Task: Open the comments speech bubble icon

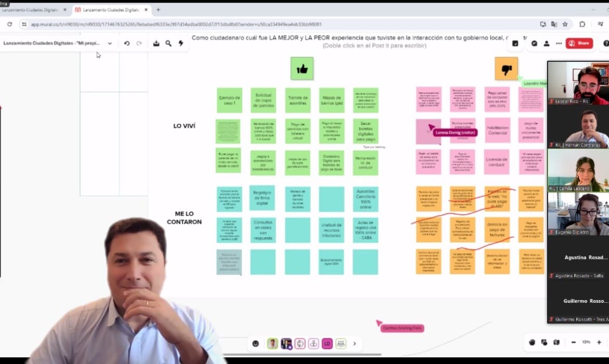Action: [534, 44]
